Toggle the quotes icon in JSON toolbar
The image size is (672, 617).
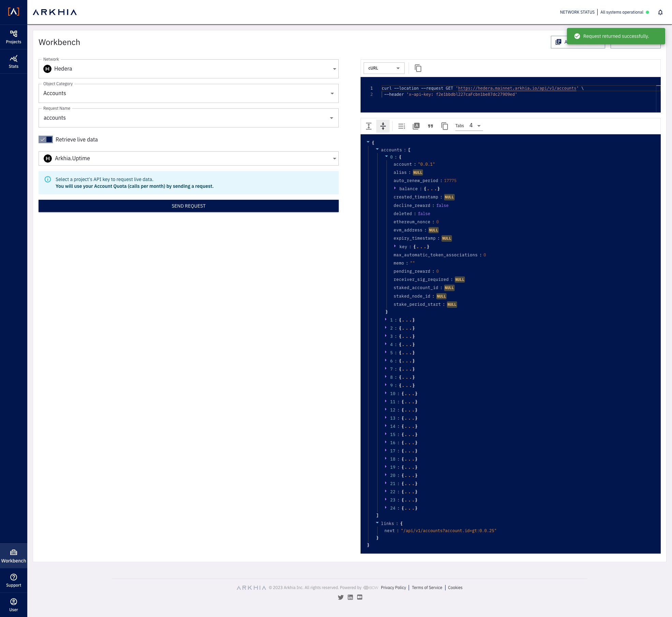coord(430,126)
